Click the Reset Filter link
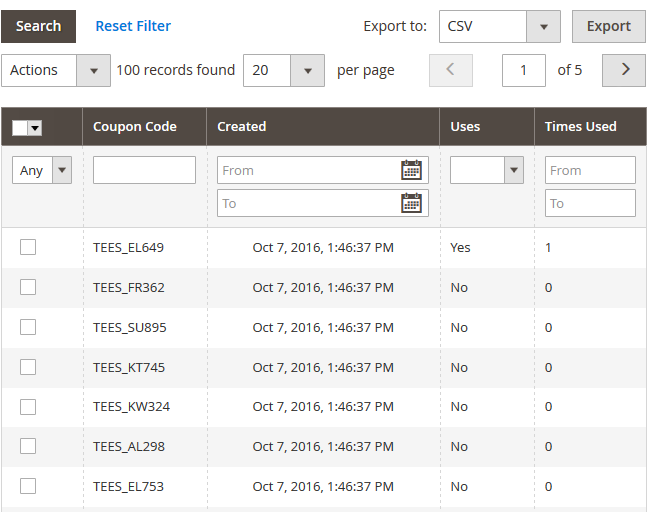647x512 pixels. (133, 26)
